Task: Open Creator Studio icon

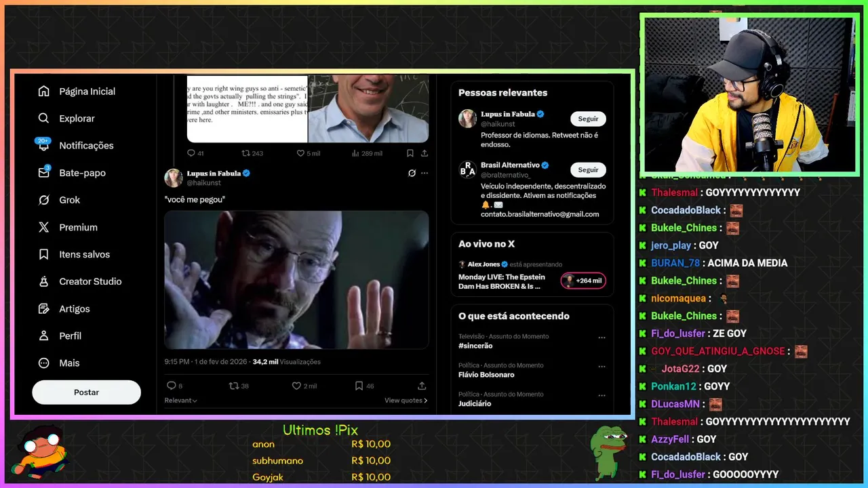Action: point(44,281)
